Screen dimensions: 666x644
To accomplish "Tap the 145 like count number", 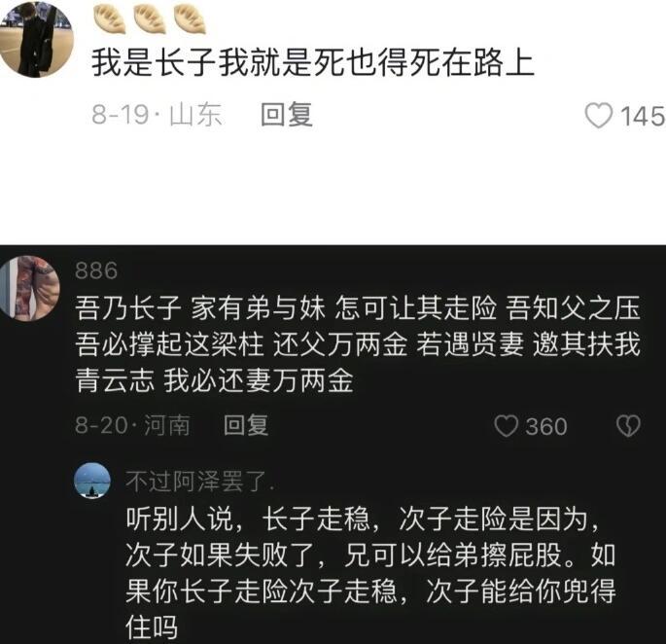I will pos(643,116).
